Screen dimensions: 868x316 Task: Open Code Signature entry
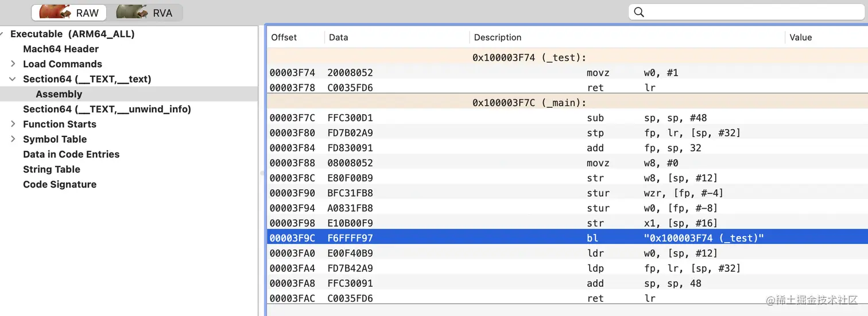coord(60,184)
